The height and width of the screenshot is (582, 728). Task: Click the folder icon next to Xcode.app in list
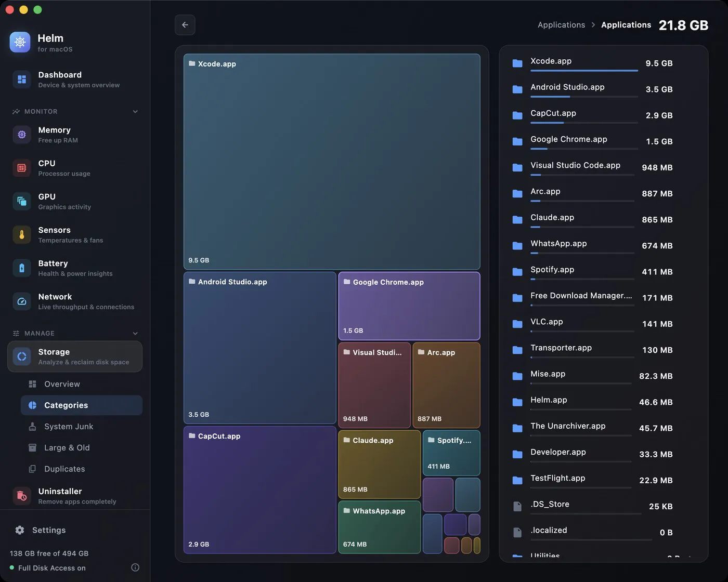coord(517,63)
